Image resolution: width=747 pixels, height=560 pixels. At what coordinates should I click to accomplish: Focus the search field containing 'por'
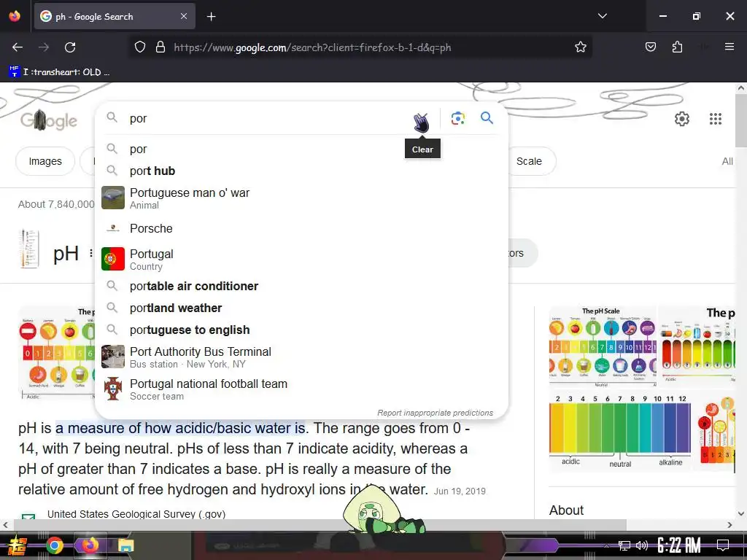click(267, 119)
